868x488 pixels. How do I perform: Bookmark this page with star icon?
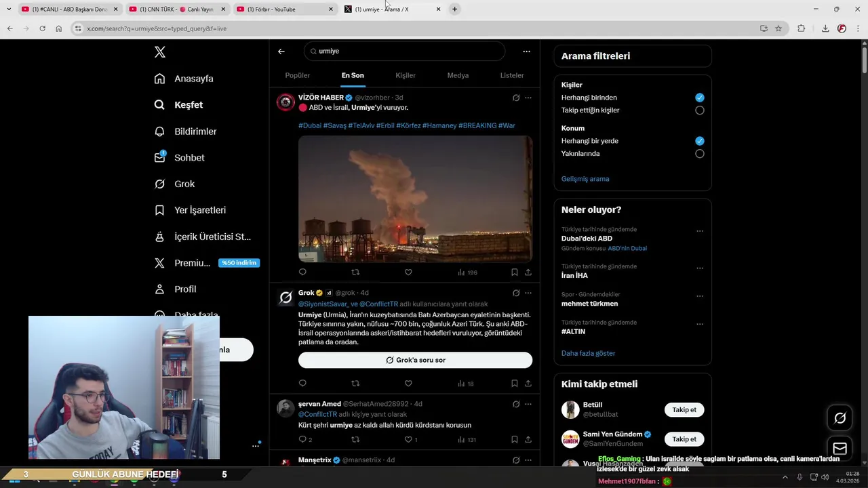pos(778,28)
